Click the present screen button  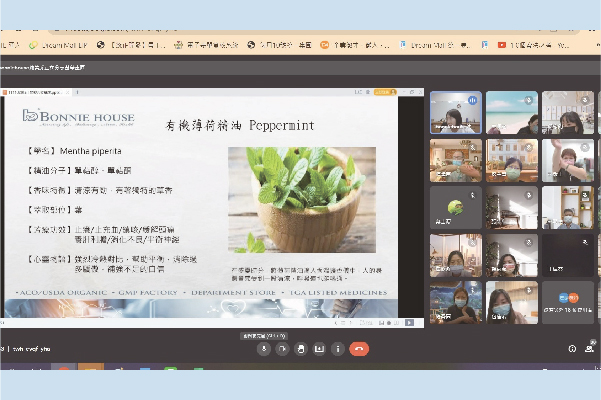(x=319, y=349)
